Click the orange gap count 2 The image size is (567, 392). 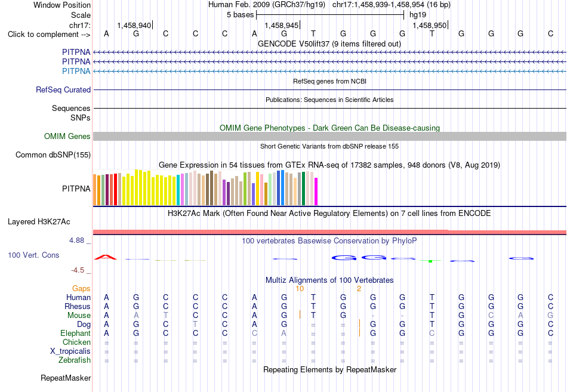click(x=359, y=289)
